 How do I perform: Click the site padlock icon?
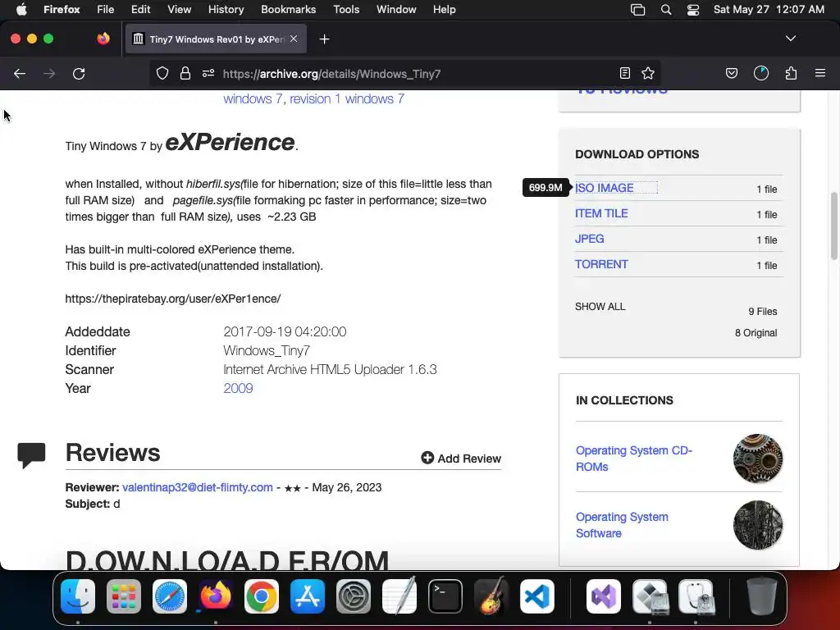[185, 73]
